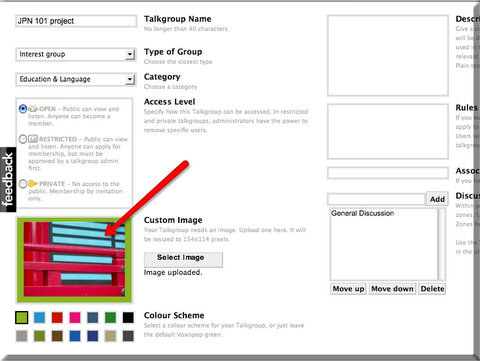
Task: Click the Access Level heading
Action: (x=169, y=102)
